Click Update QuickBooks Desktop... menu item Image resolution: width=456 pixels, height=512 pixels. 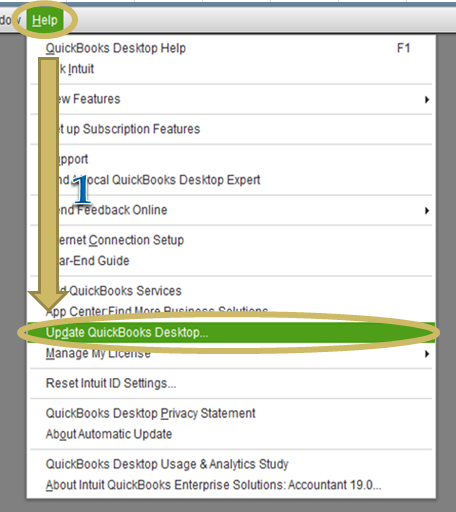coord(231,332)
